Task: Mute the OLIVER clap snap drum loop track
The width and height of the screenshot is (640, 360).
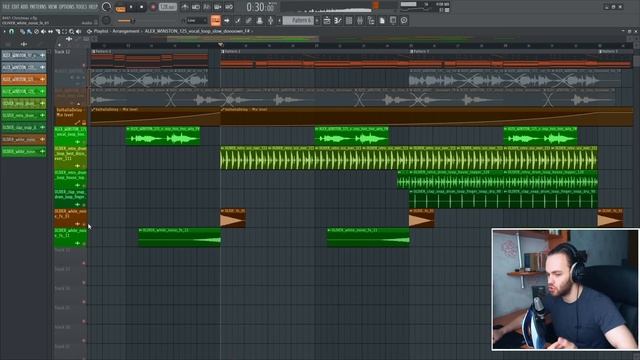Action: click(84, 204)
